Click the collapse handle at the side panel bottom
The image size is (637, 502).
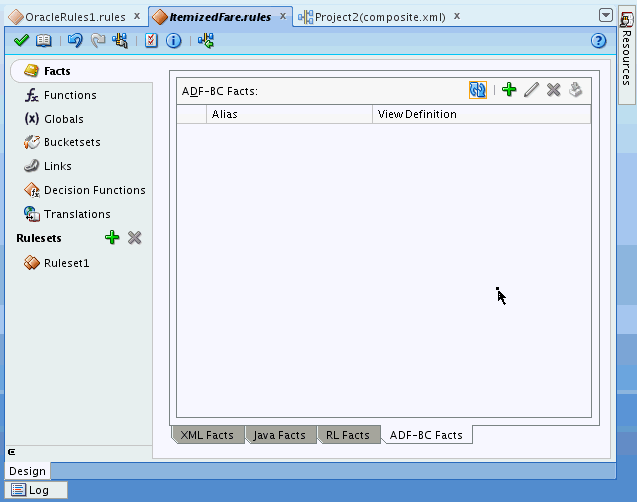[x=11, y=452]
